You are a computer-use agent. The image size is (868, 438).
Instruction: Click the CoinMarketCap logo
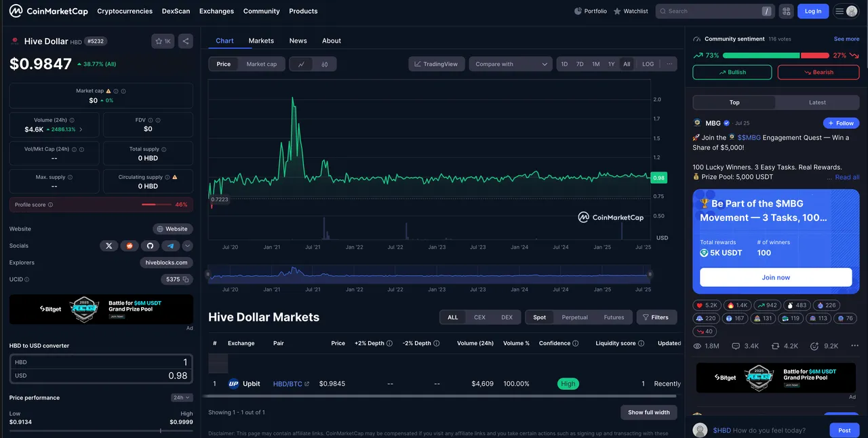coord(49,11)
